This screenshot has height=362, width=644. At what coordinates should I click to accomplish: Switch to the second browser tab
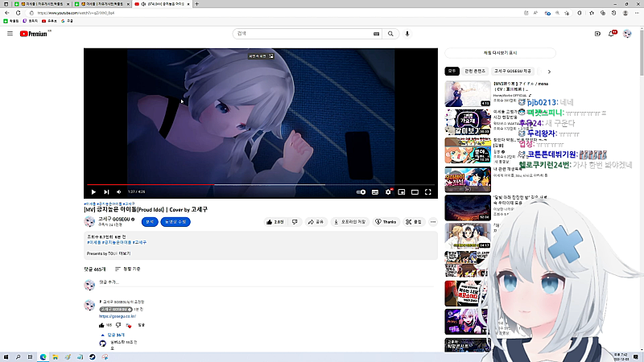(102, 4)
